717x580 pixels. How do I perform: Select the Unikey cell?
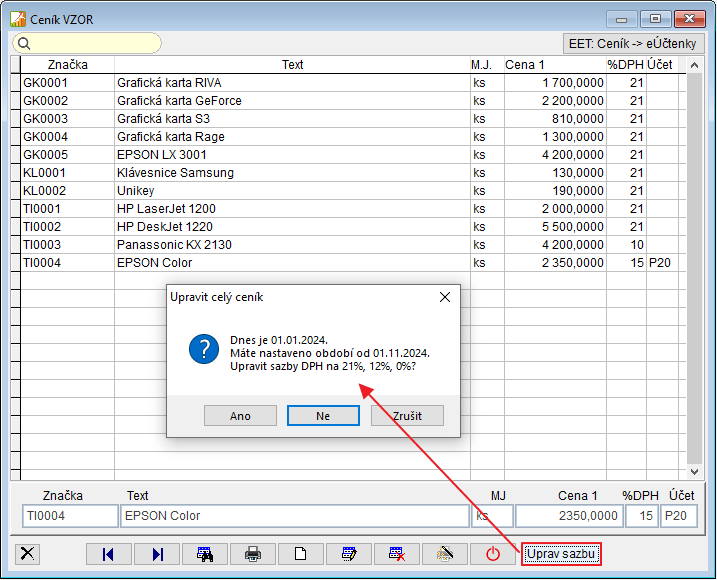point(293,191)
